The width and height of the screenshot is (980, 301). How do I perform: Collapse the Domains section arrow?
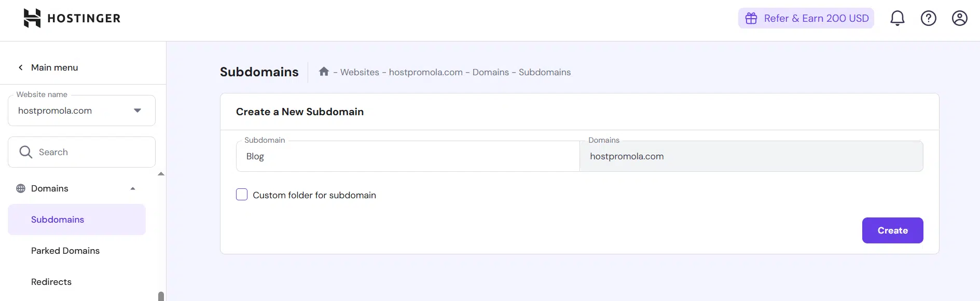click(133, 188)
